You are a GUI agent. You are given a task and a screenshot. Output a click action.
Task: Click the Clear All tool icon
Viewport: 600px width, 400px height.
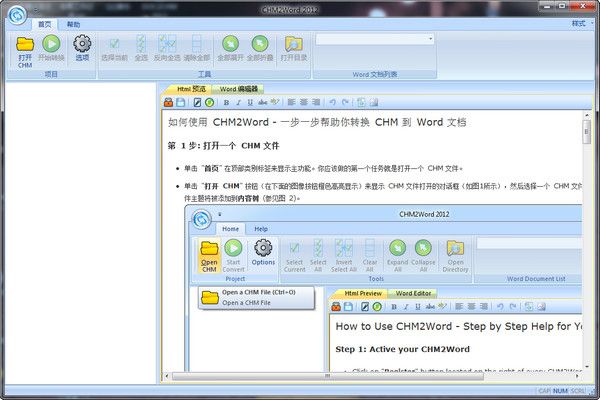click(196, 44)
